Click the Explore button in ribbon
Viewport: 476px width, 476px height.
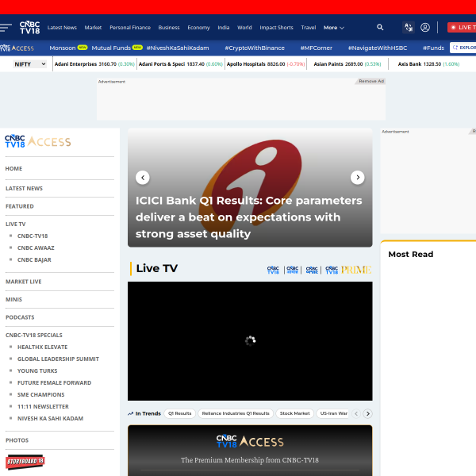(x=463, y=48)
